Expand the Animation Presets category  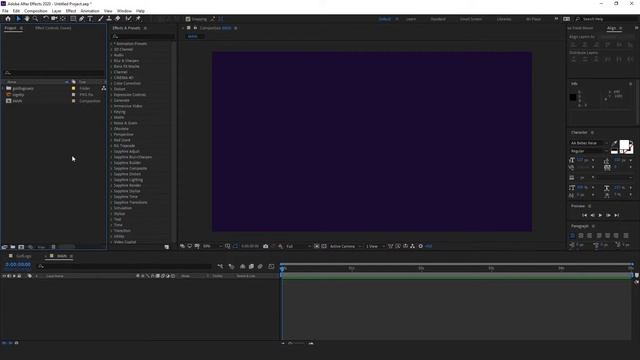coord(111,44)
